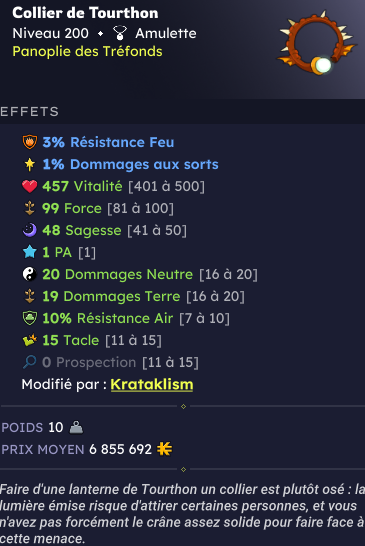The width and height of the screenshot is (365, 546).
Task: Click the blue PA star icon
Action: coord(30,252)
